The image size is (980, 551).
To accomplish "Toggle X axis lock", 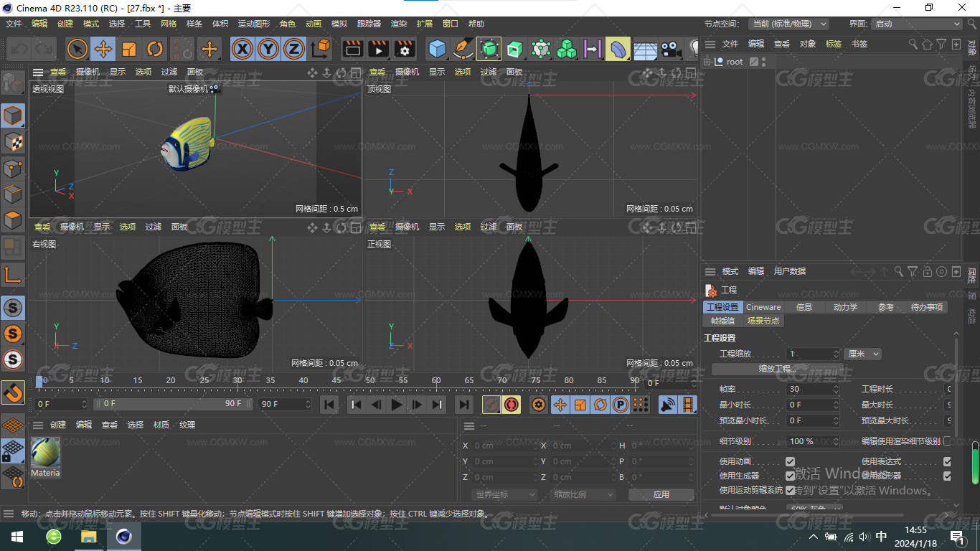I will coord(243,49).
